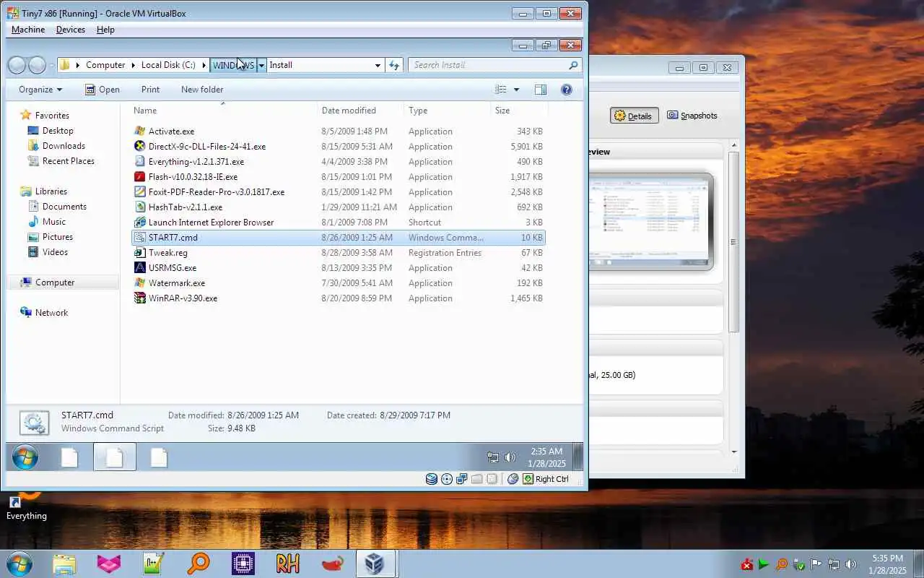
Task: Select the Activate.exe file icon
Action: [140, 131]
